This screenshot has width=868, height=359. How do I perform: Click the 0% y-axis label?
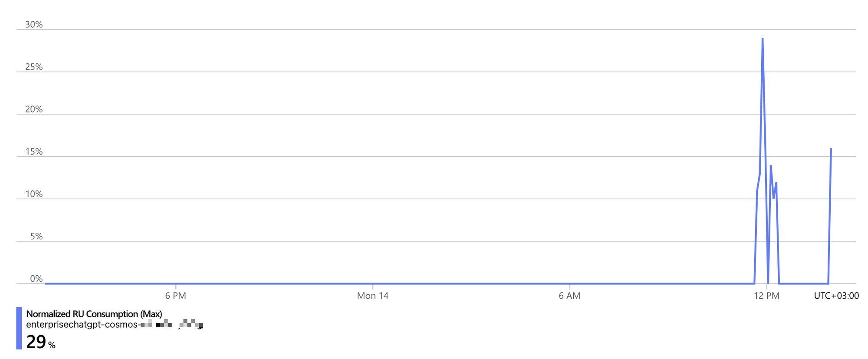coord(36,279)
